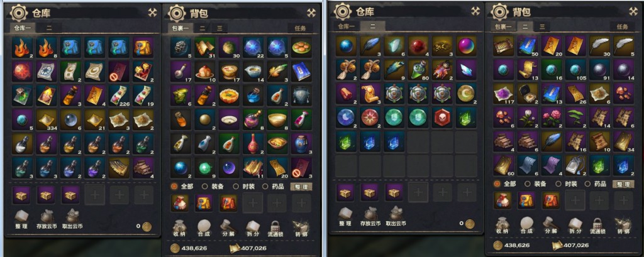Expand first plus bag slot in left backpack

253,203
